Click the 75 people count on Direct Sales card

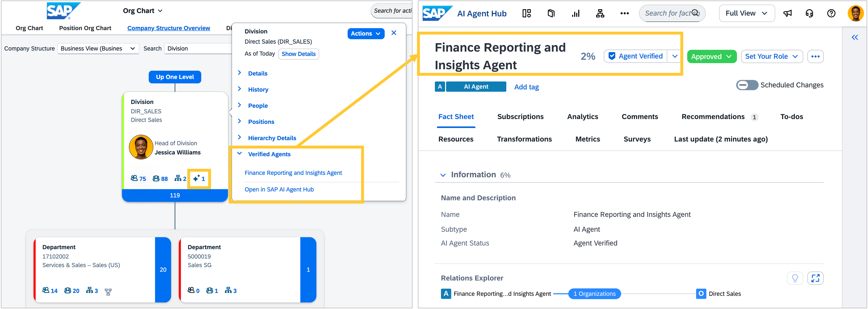pyautogui.click(x=138, y=179)
